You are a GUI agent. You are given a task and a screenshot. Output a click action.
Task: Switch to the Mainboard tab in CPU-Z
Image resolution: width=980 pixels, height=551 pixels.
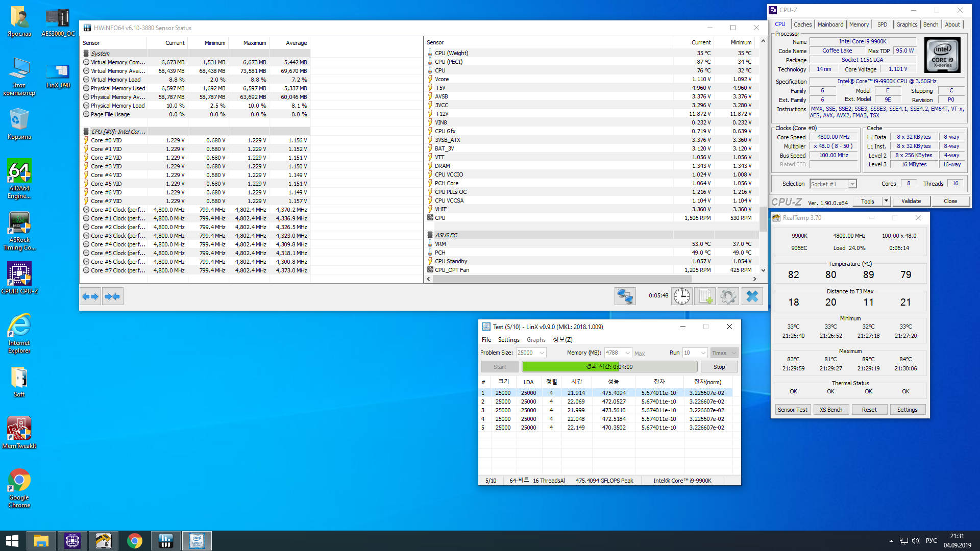tap(830, 24)
